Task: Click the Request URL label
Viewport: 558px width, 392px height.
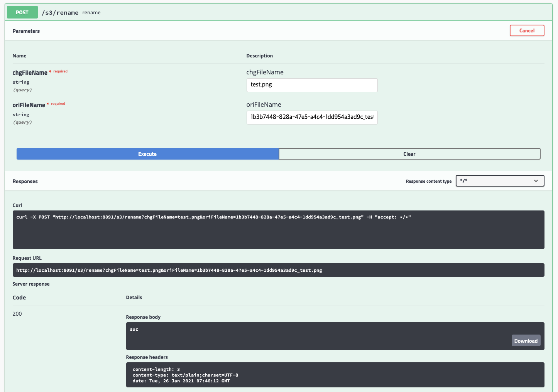Action: (x=27, y=258)
